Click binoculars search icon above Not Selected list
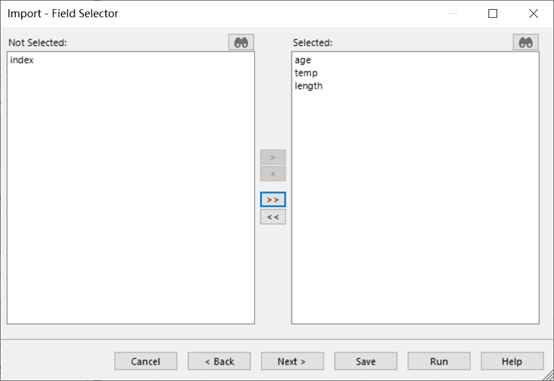 pyautogui.click(x=241, y=42)
